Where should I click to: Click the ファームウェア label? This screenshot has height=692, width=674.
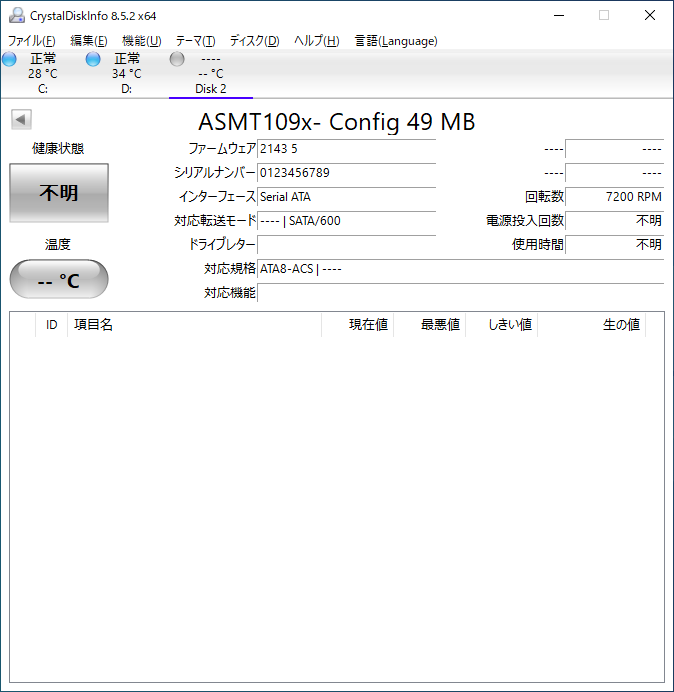point(222,149)
